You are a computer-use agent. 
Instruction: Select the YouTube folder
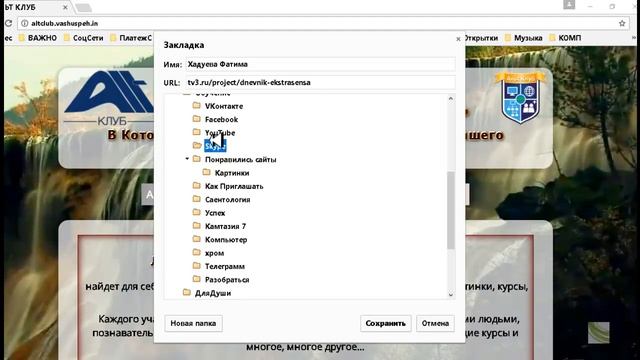click(220, 133)
